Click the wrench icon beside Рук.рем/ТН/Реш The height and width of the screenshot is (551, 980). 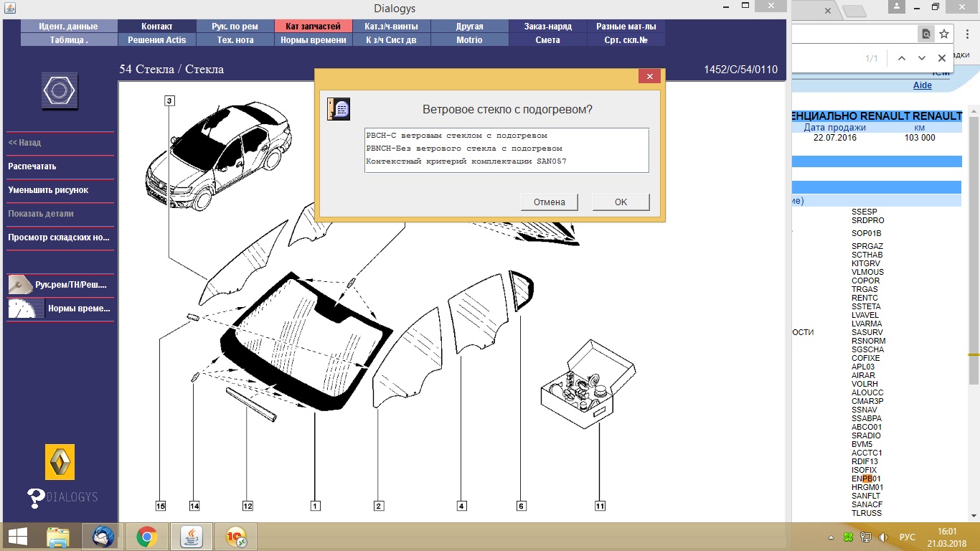pyautogui.click(x=19, y=285)
